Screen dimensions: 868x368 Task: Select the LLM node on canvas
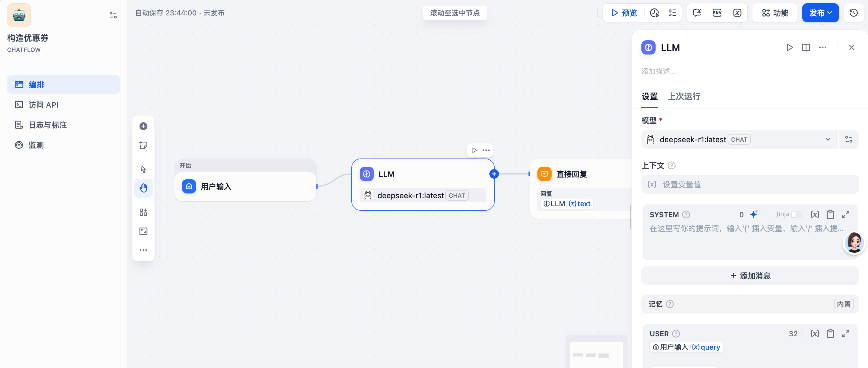pyautogui.click(x=423, y=184)
